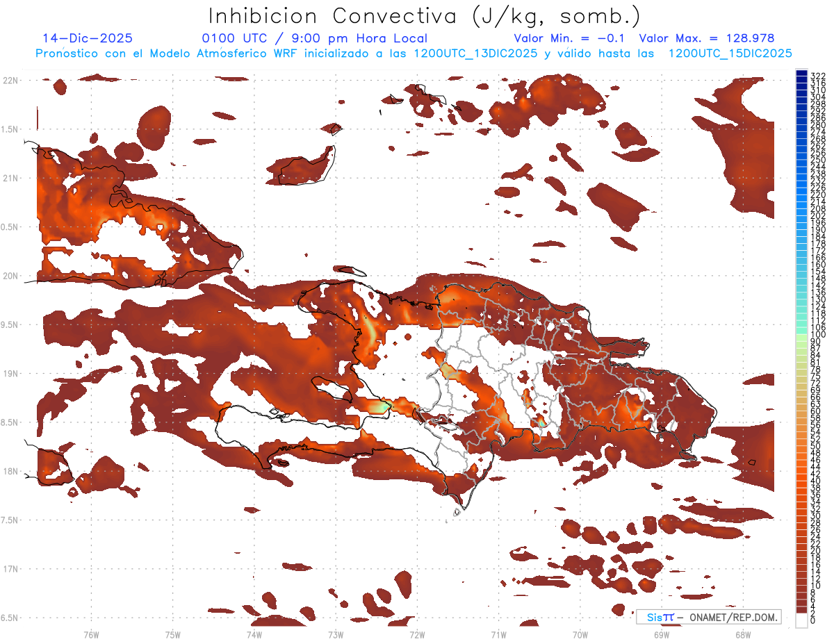Click the white swatch at the colorbar bottom
This screenshot has height=644, width=834.
[x=801, y=620]
